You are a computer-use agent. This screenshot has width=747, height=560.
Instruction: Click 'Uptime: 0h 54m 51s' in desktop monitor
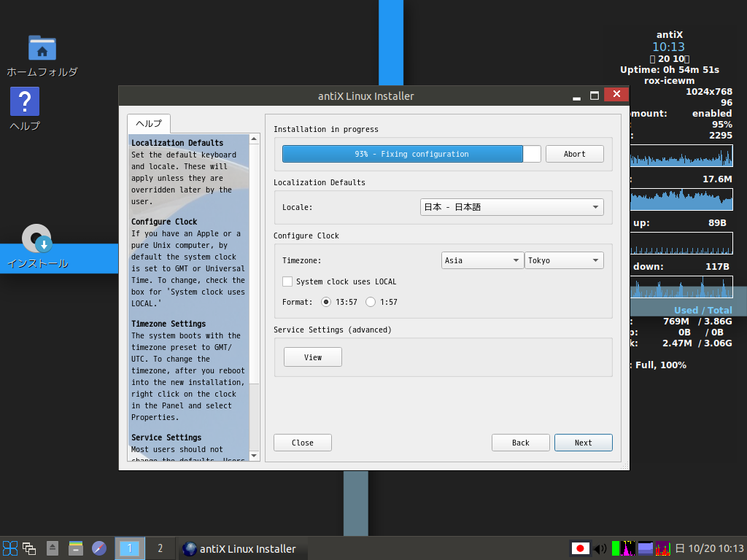tap(670, 70)
